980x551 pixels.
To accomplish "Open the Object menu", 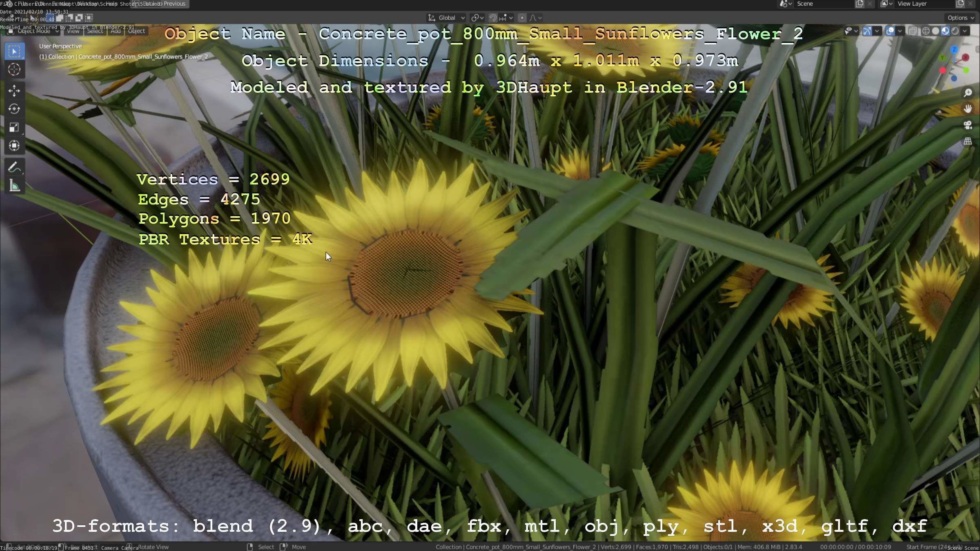I will click(136, 31).
